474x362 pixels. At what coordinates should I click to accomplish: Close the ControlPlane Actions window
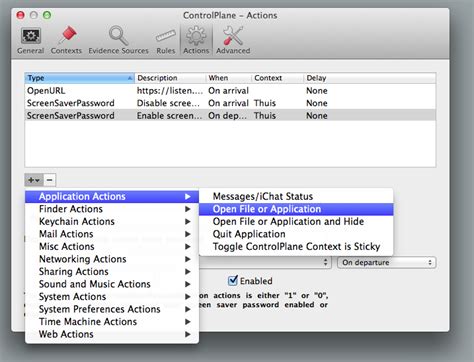tap(21, 15)
